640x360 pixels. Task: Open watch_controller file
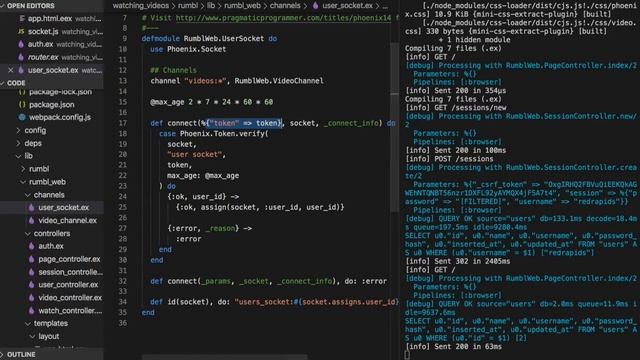[70, 311]
